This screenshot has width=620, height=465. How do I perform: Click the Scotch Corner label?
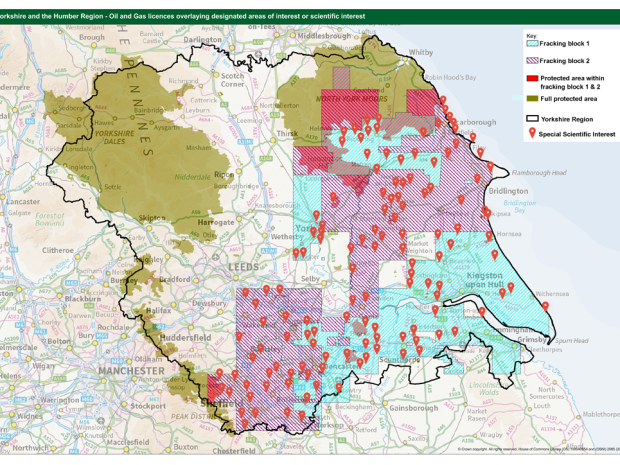click(x=232, y=80)
